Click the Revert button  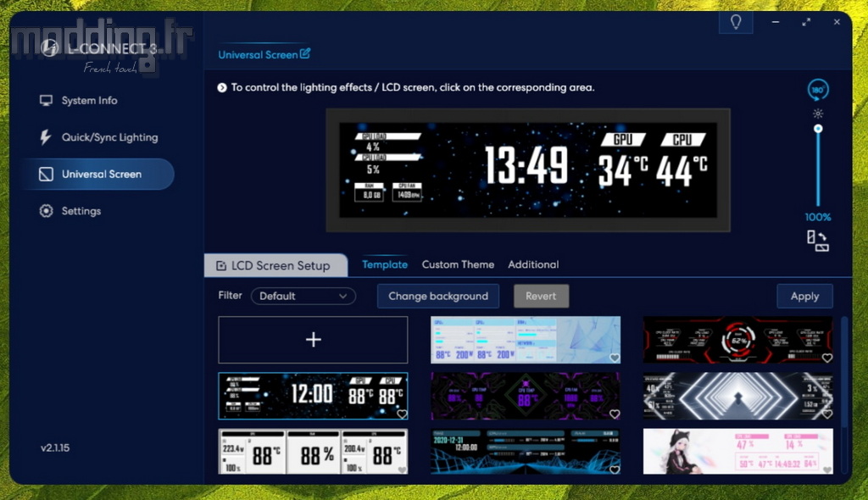click(541, 296)
